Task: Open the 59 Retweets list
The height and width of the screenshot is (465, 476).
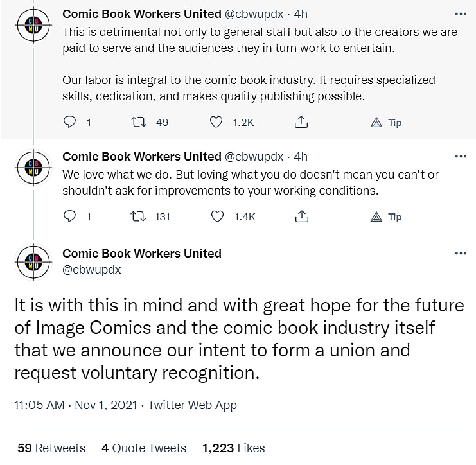Action: coord(51,448)
